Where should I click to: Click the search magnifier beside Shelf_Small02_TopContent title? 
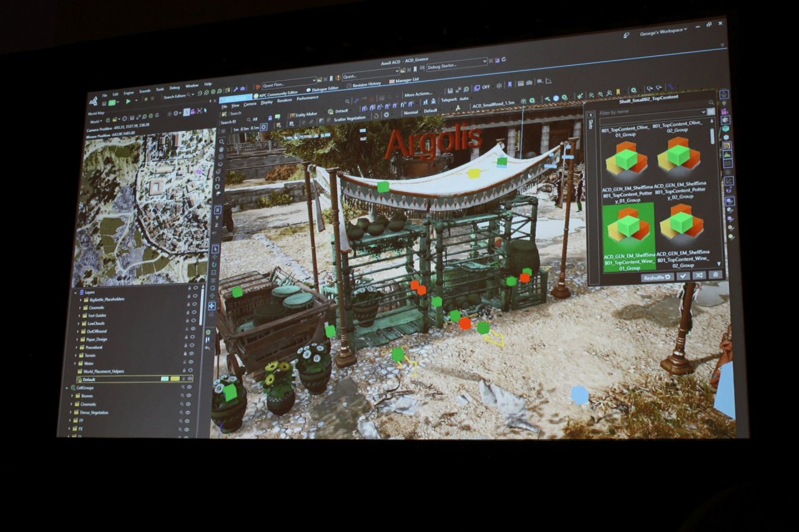(712, 102)
